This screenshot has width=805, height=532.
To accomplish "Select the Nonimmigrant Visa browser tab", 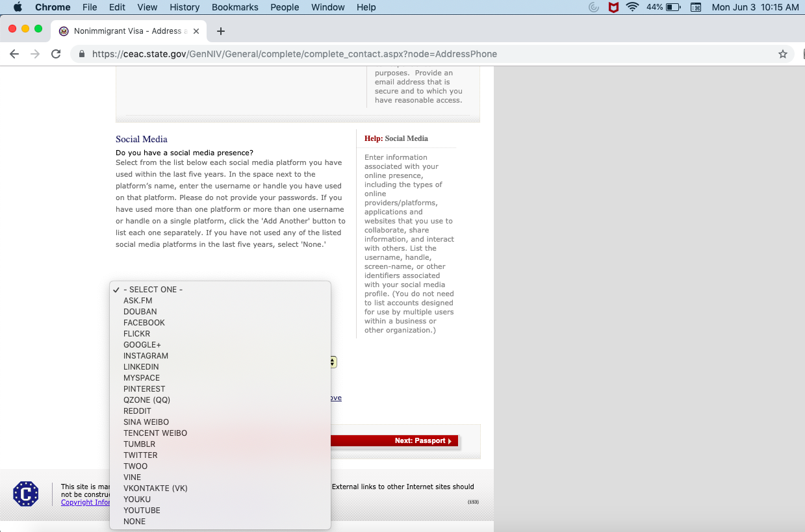I will (x=130, y=31).
